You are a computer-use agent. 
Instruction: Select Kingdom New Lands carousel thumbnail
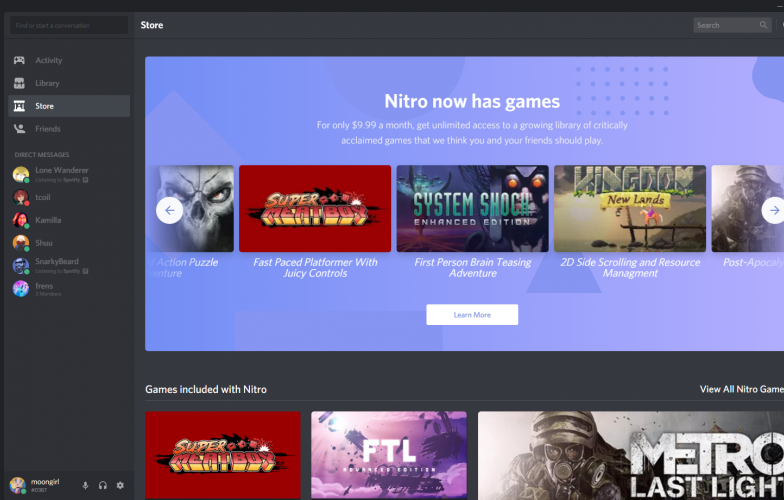[630, 208]
